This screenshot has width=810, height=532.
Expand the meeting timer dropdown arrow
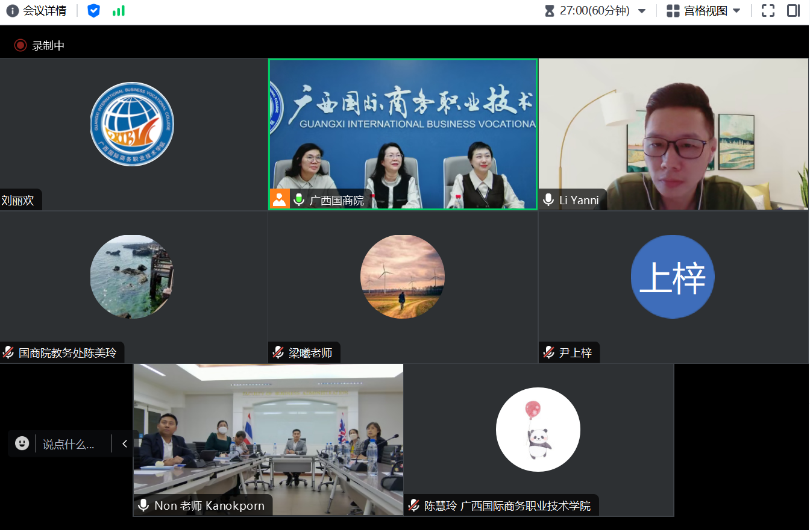tap(642, 11)
